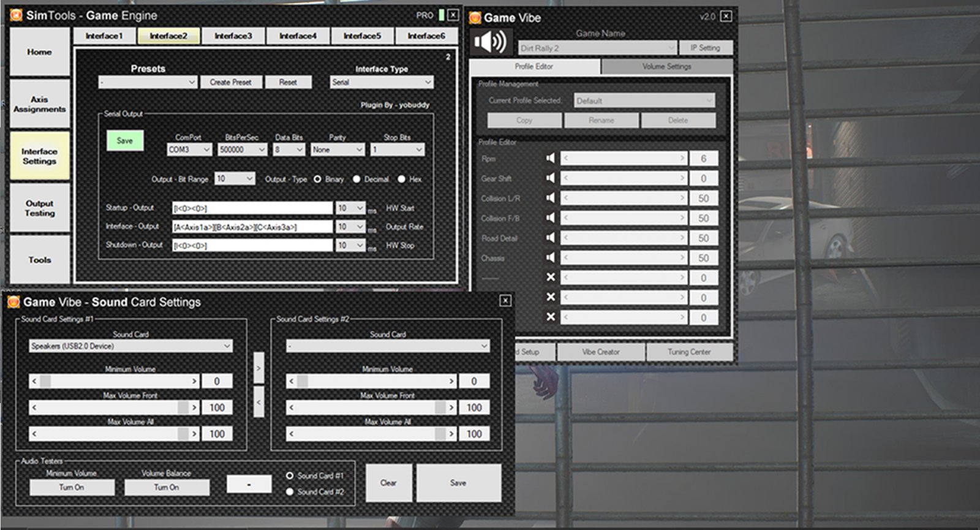Mute the Rpm effect speaker icon
Screen dimensions: 980x530
pos(550,159)
